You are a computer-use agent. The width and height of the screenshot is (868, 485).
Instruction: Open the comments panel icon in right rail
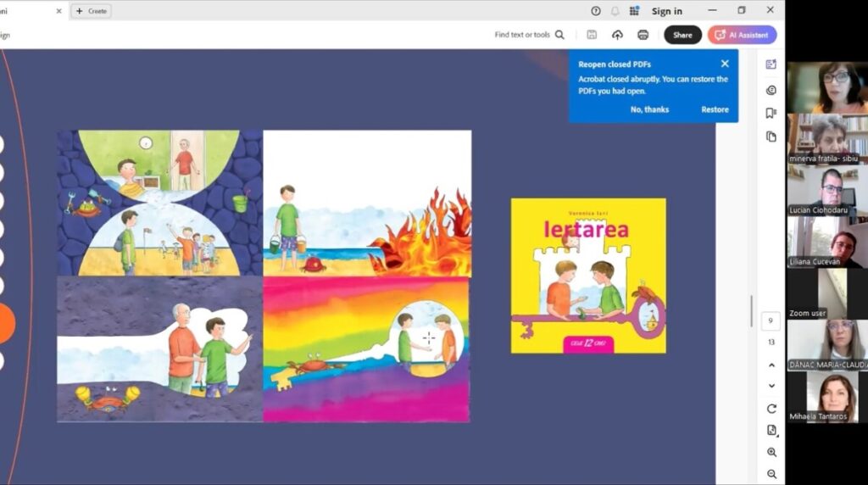tap(771, 90)
